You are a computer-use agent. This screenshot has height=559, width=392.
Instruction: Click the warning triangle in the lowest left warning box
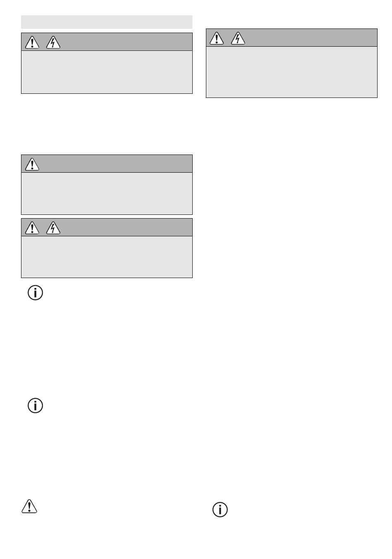32,228
